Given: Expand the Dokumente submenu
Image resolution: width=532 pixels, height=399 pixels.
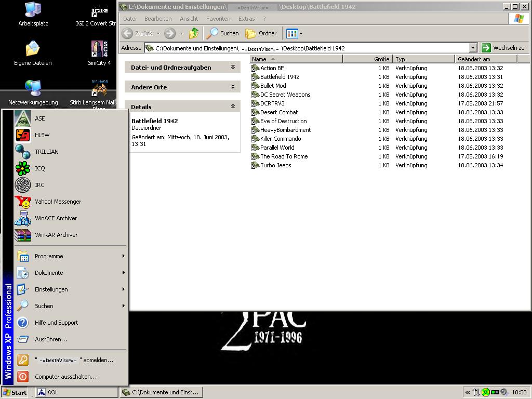Looking at the screenshot, I should point(71,273).
